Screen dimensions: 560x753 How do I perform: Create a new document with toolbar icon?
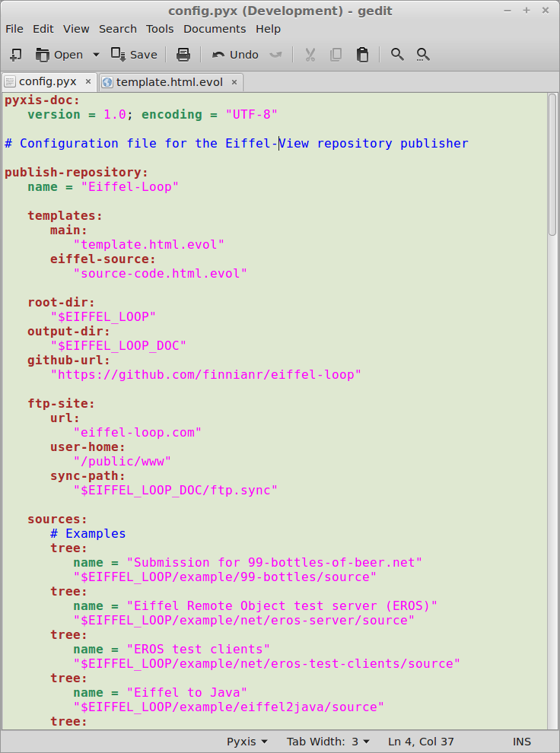15,55
